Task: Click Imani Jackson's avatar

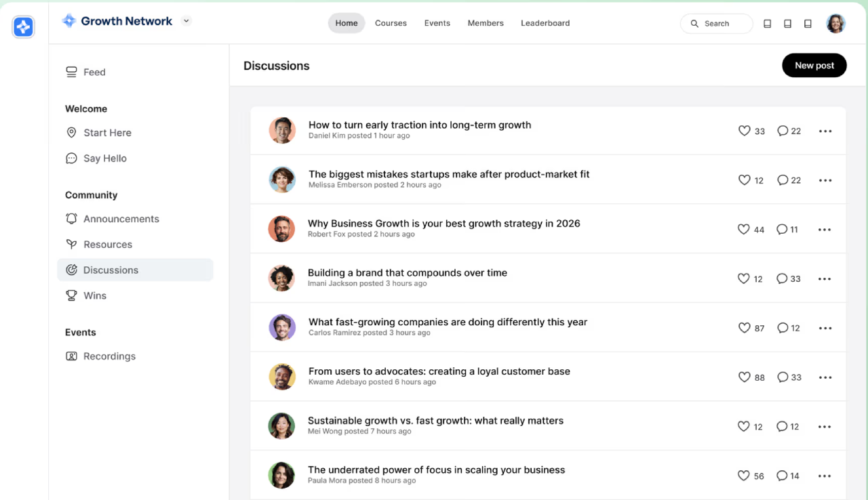Action: tap(281, 278)
